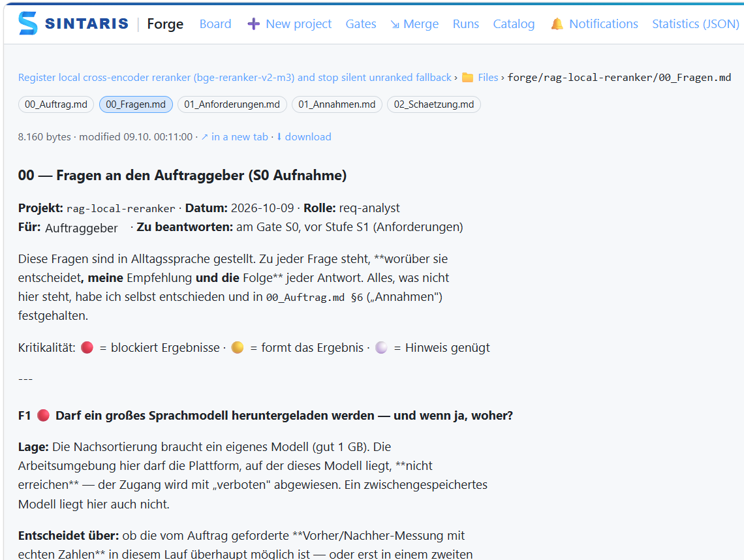Screen dimensions: 744x560
Task: Click the download arrow icon
Action: (x=279, y=136)
